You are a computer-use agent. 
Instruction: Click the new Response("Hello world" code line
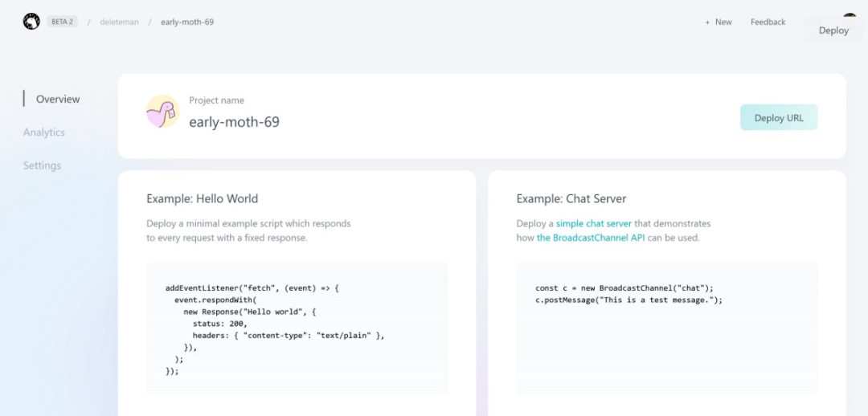coord(250,312)
